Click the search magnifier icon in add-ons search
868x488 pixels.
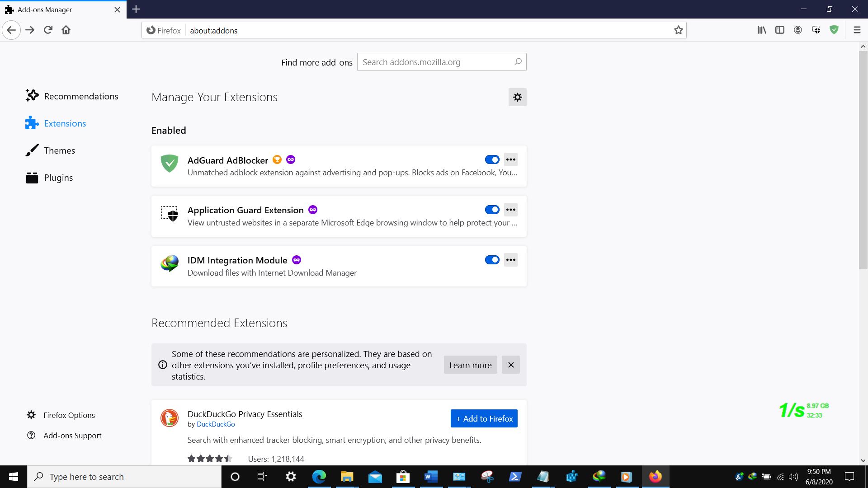tap(518, 62)
